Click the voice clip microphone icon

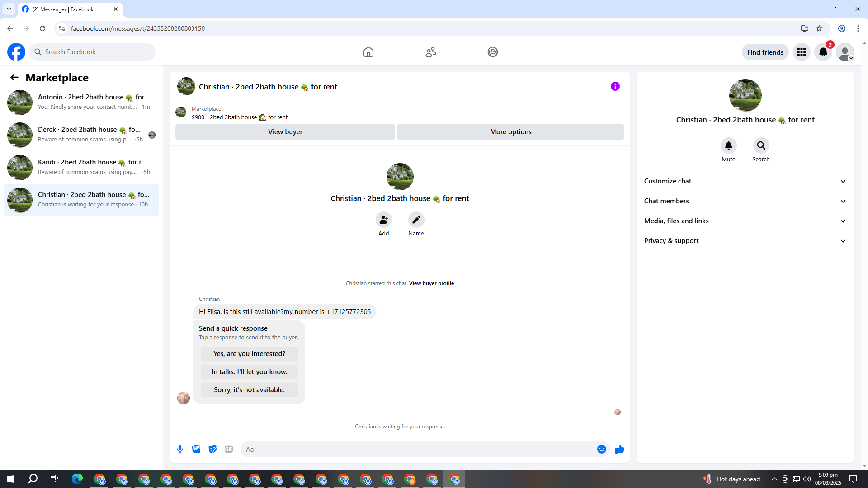click(x=180, y=449)
